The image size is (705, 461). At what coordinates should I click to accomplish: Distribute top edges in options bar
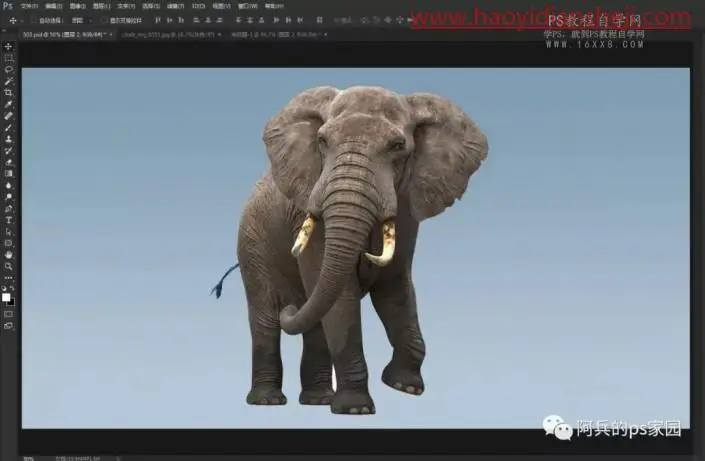[238, 20]
